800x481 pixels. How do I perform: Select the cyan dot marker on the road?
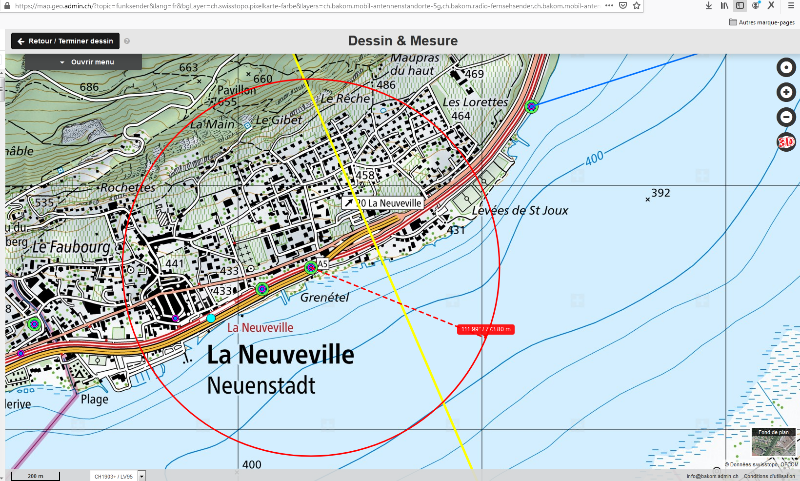point(211,318)
